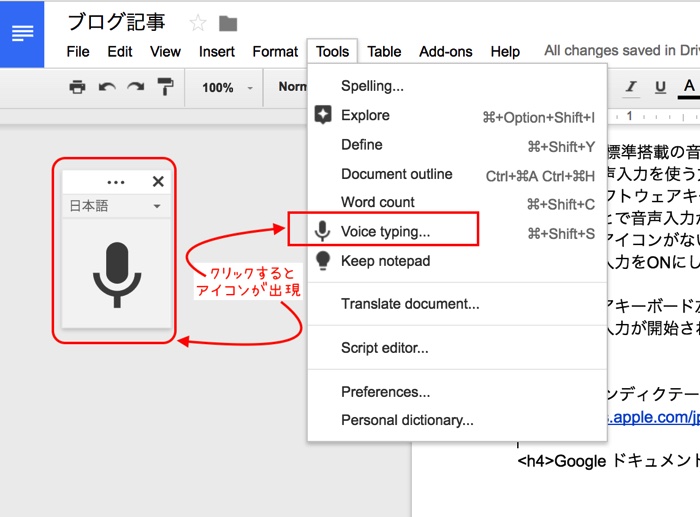Toggle italic formatting
Viewport: 700px width, 517px height.
(631, 86)
